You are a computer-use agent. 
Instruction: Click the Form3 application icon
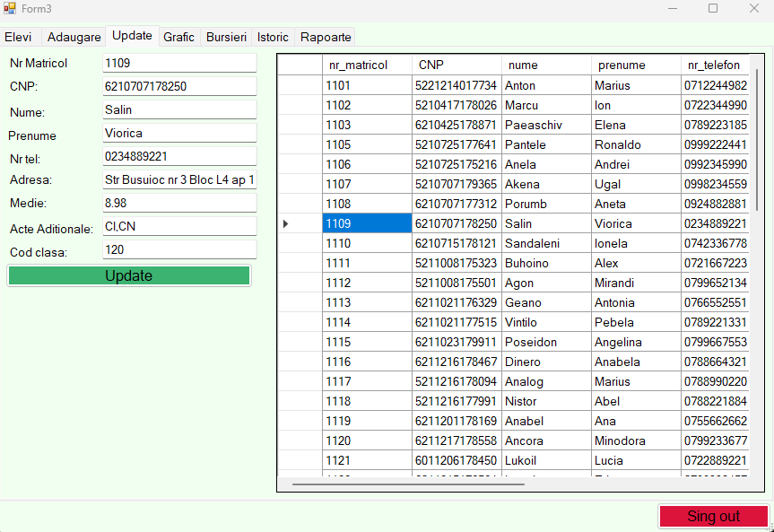[10, 8]
